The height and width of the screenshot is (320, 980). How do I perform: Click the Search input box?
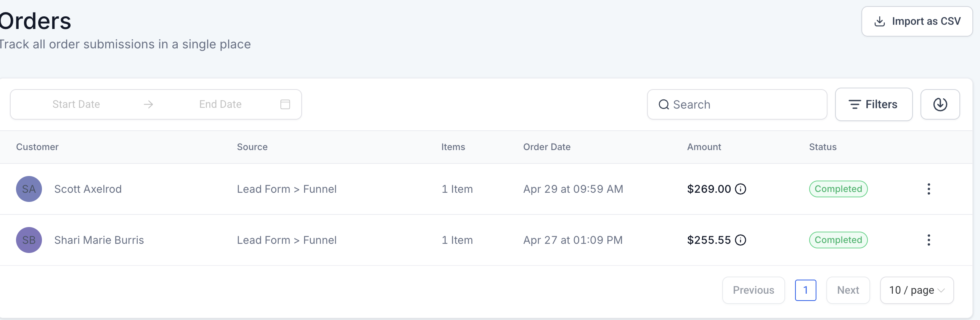(x=737, y=104)
